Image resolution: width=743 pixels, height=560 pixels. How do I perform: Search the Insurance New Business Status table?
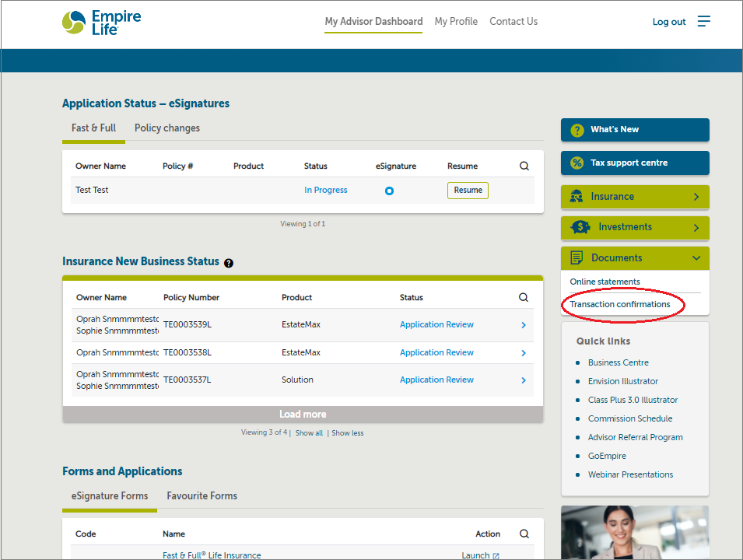click(523, 297)
